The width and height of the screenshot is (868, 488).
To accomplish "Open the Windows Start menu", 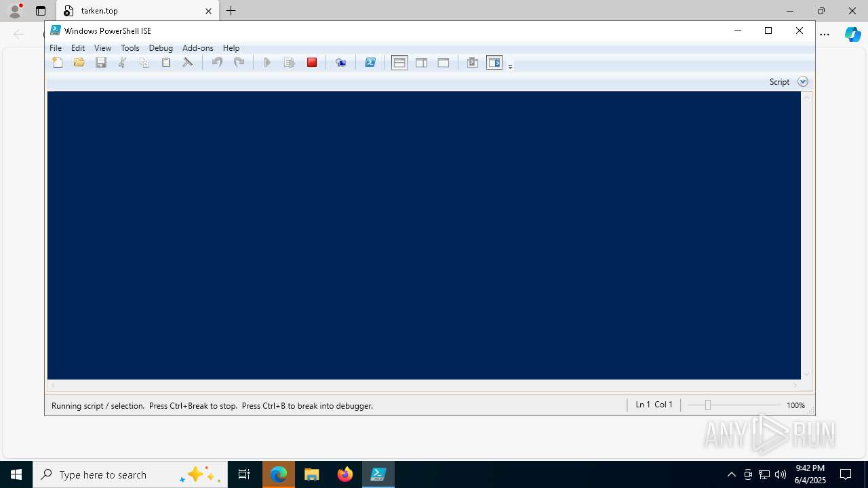I will pyautogui.click(x=16, y=474).
